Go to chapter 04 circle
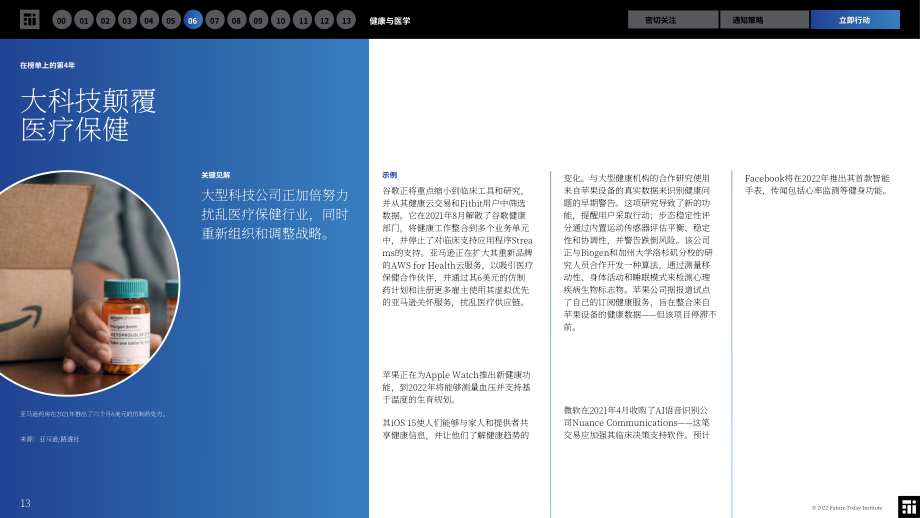This screenshot has height=518, width=920. (149, 20)
